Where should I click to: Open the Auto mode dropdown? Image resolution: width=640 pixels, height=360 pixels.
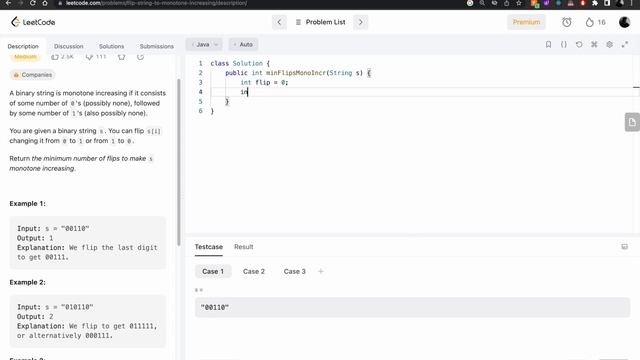[x=243, y=44]
